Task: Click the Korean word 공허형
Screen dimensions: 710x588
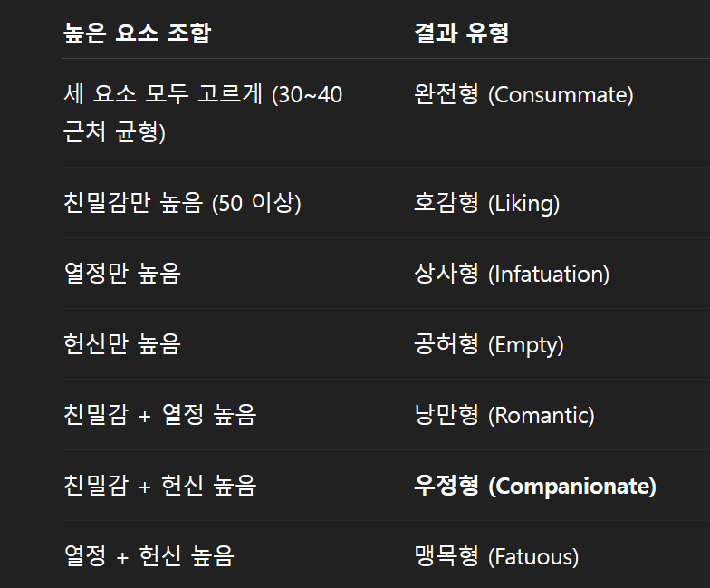Action: click(x=446, y=344)
